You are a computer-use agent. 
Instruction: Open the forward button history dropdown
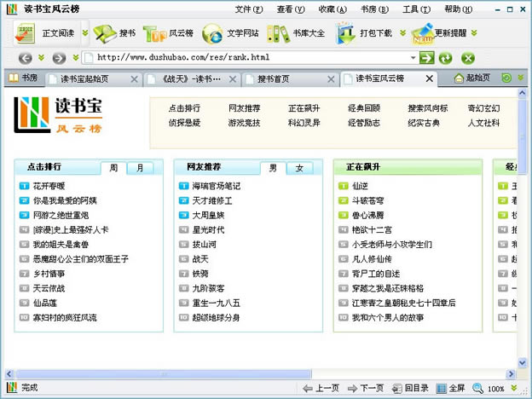76,58
